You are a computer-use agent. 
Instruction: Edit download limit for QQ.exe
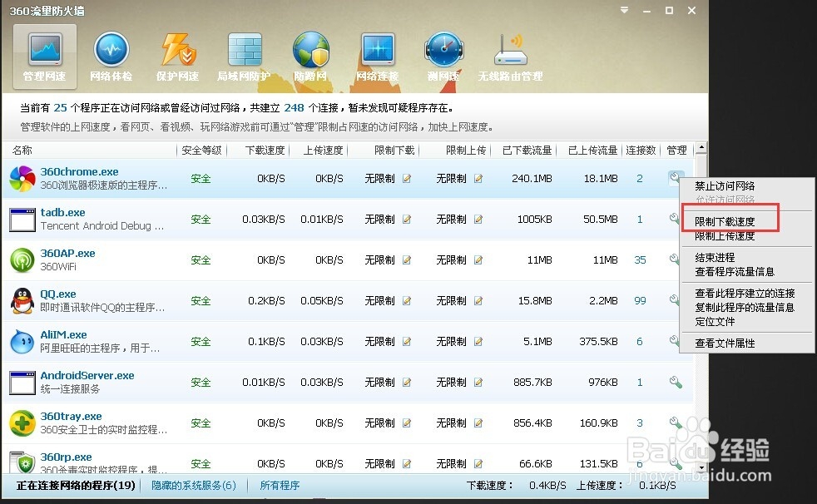coord(407,300)
